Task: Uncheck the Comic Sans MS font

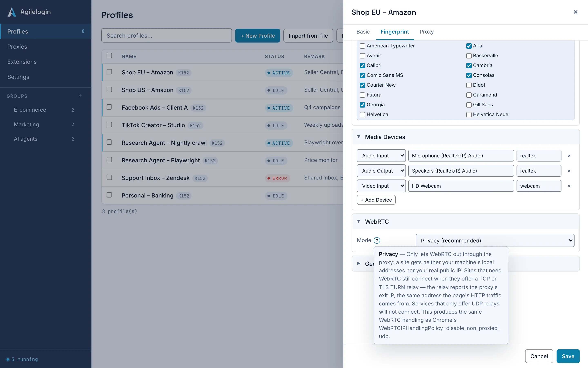Action: click(x=362, y=75)
